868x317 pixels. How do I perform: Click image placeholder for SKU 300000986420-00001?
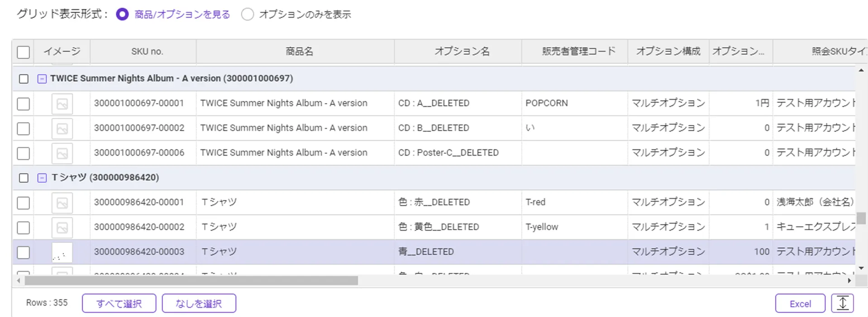(x=62, y=203)
